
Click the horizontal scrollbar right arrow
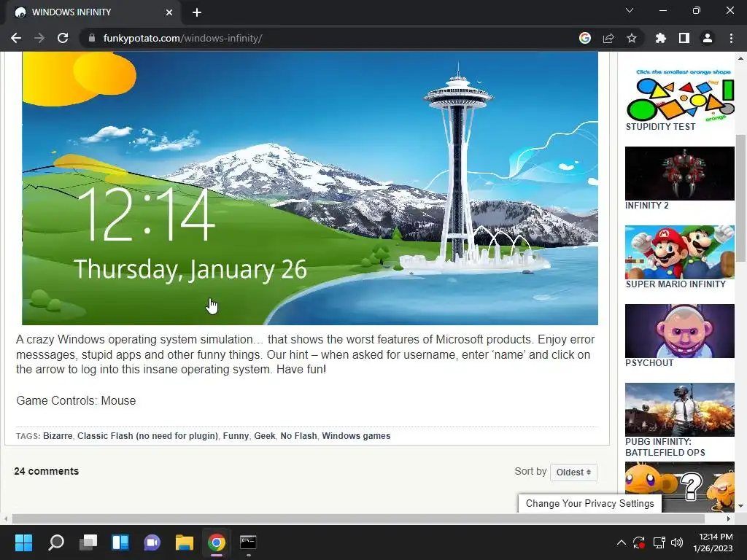point(729,518)
